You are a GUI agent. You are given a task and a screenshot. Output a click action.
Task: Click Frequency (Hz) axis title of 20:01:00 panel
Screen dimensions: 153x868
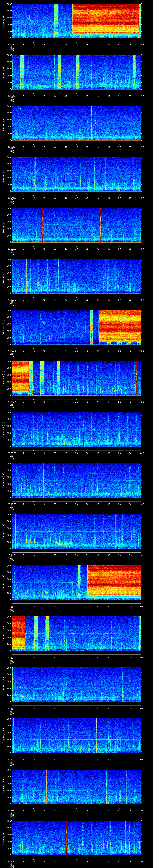point(3,21)
